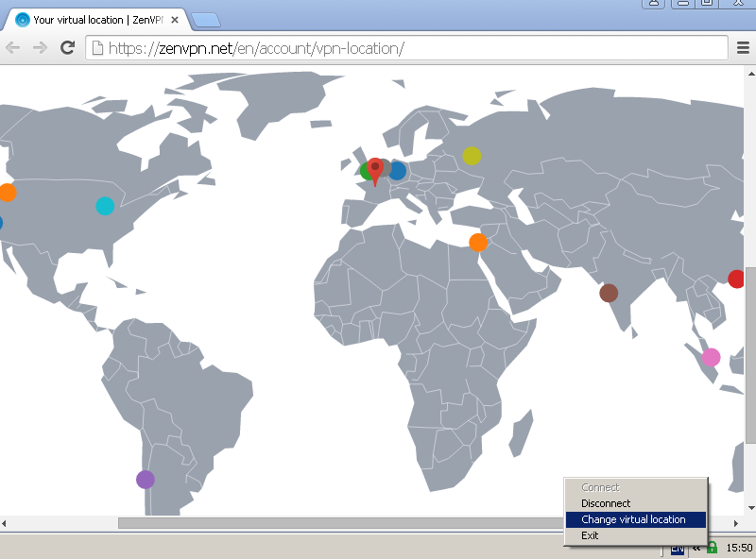The height and width of the screenshot is (559, 756).
Task: Select the purple dot in Chile
Action: click(146, 480)
